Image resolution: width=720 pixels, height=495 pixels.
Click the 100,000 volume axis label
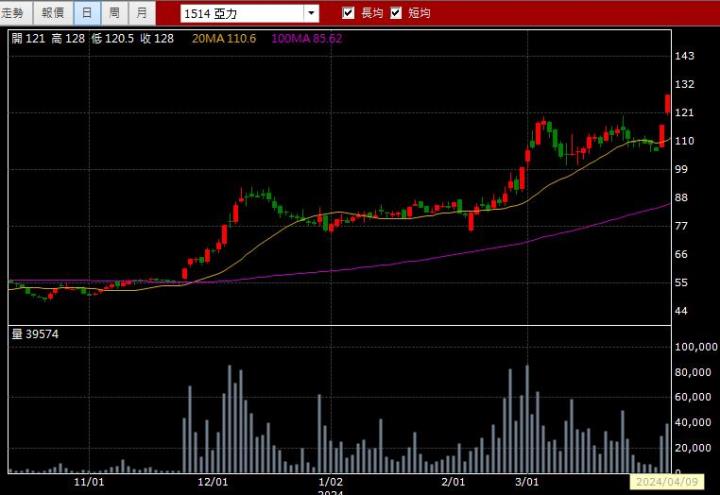click(x=696, y=347)
